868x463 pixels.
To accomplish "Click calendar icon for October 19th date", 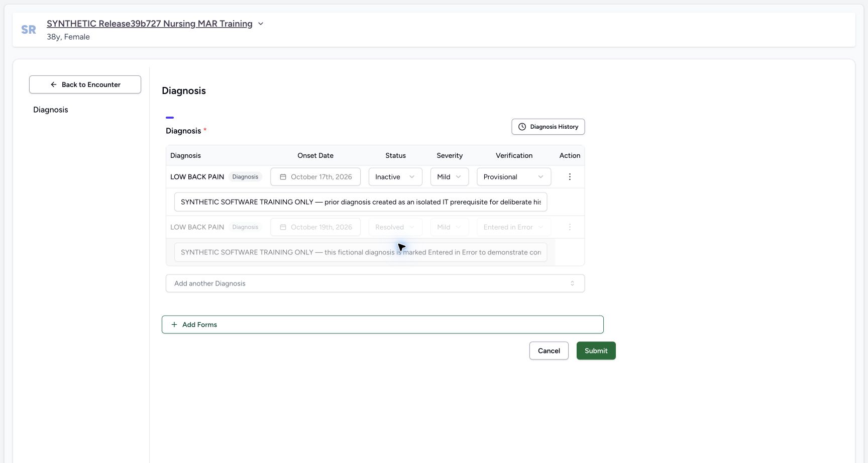I will pyautogui.click(x=283, y=227).
